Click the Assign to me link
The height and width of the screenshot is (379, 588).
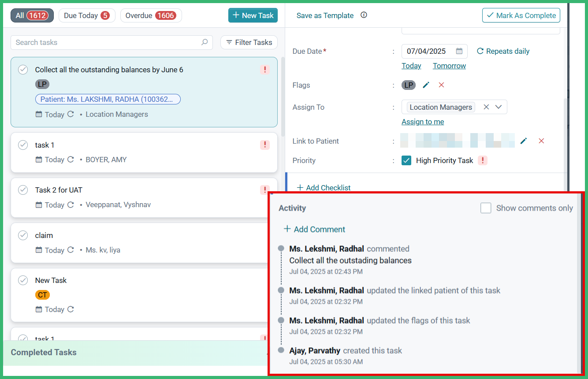click(x=423, y=122)
